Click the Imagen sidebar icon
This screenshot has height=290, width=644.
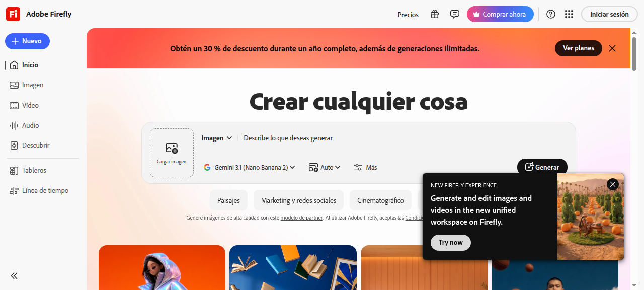14,85
